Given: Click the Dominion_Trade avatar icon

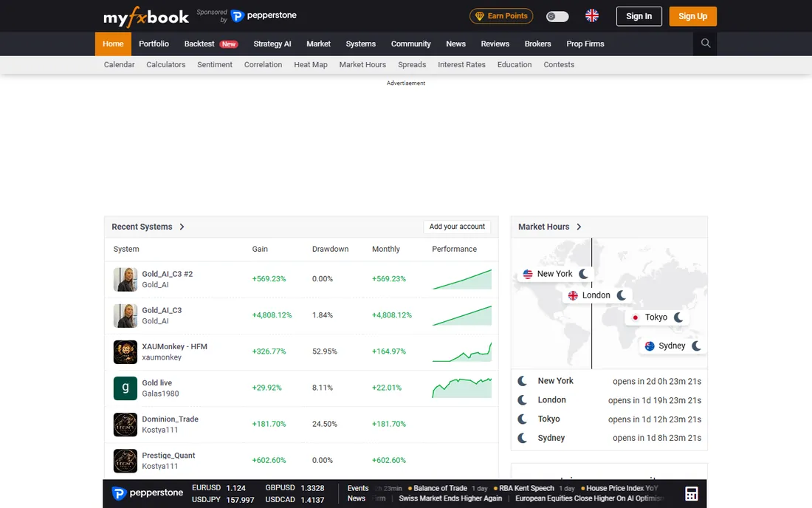Looking at the screenshot, I should click(125, 425).
